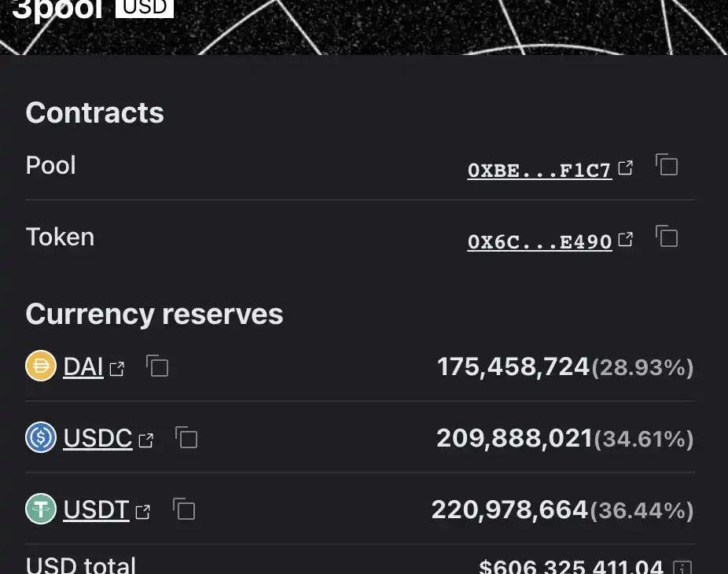Open Token address 0X6C...E490 link
This screenshot has width=728, height=574.
[x=539, y=241]
